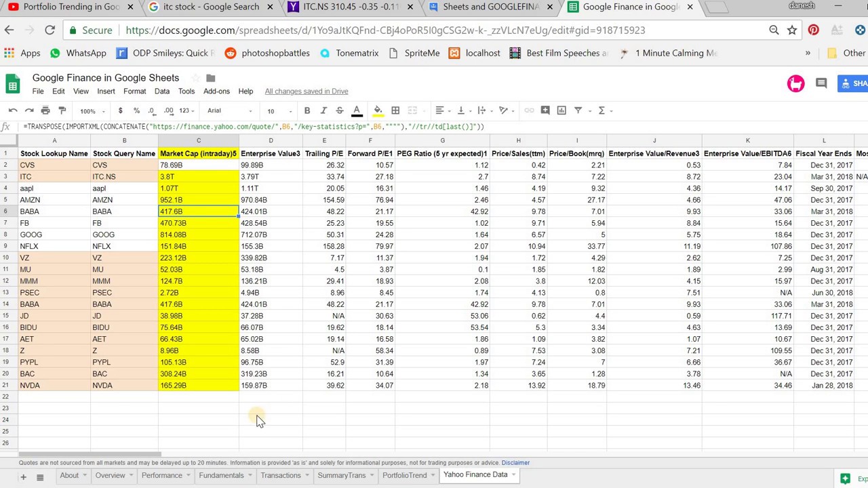
Task: Toggle Strikethrough formatting
Action: tap(340, 110)
